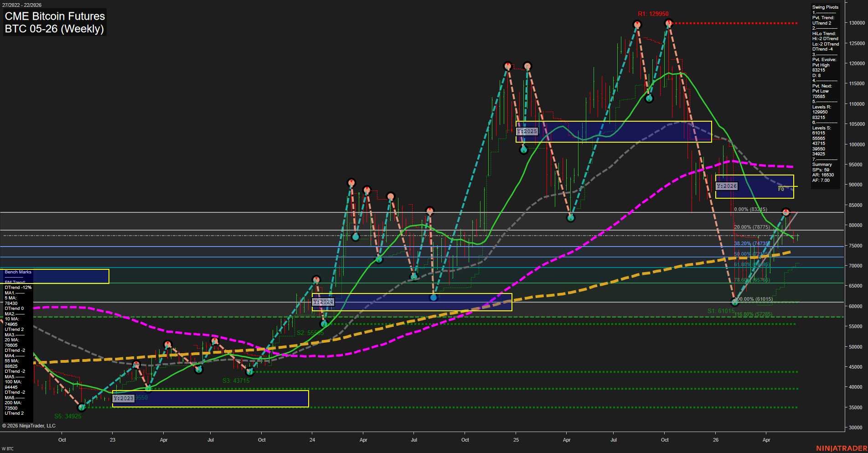This screenshot has height=453, width=868.
Task: Click the CME Bitcoin Futures chart title
Action: [x=55, y=16]
